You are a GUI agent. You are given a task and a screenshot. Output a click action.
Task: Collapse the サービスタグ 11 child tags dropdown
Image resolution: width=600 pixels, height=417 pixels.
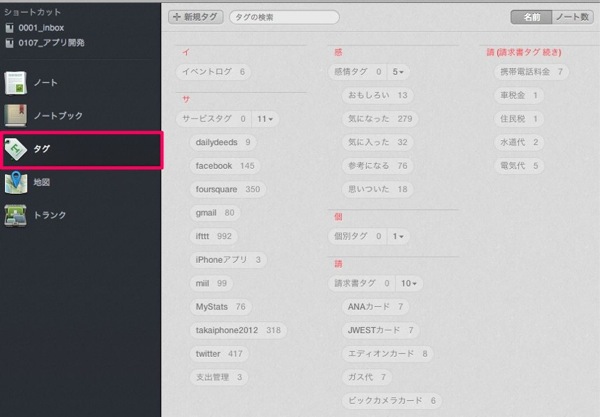[265, 119]
